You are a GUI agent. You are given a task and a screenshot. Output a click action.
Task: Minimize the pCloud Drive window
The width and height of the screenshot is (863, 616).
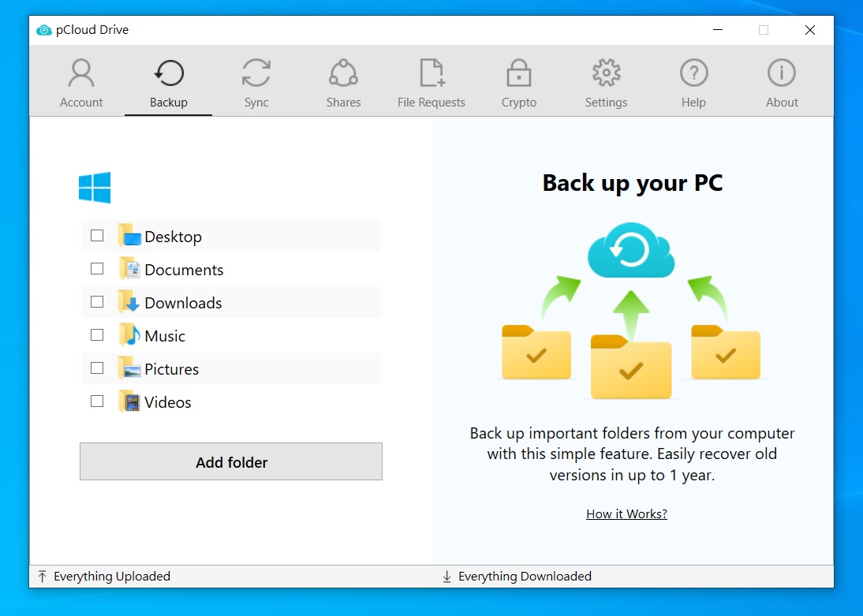(x=718, y=30)
